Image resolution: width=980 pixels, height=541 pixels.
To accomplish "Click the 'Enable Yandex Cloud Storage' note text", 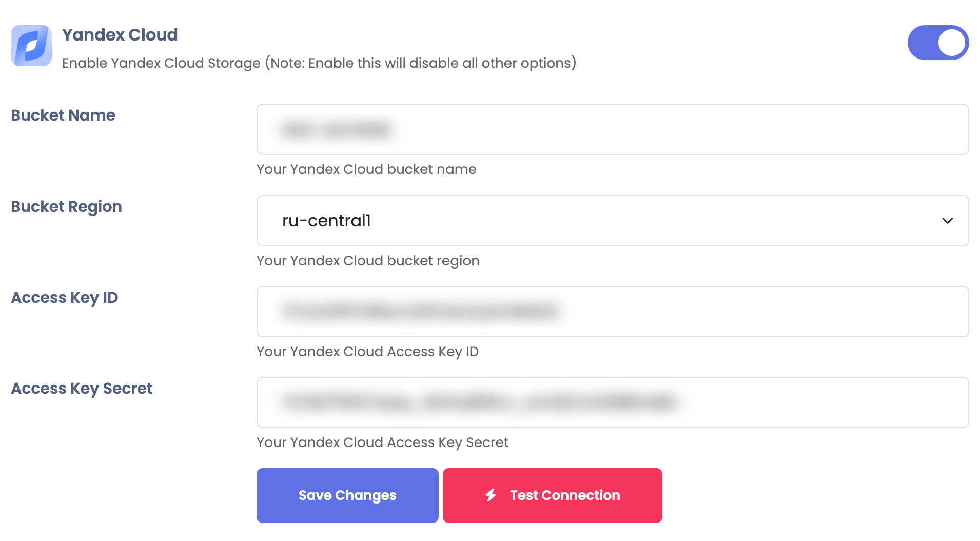I will point(319,63).
